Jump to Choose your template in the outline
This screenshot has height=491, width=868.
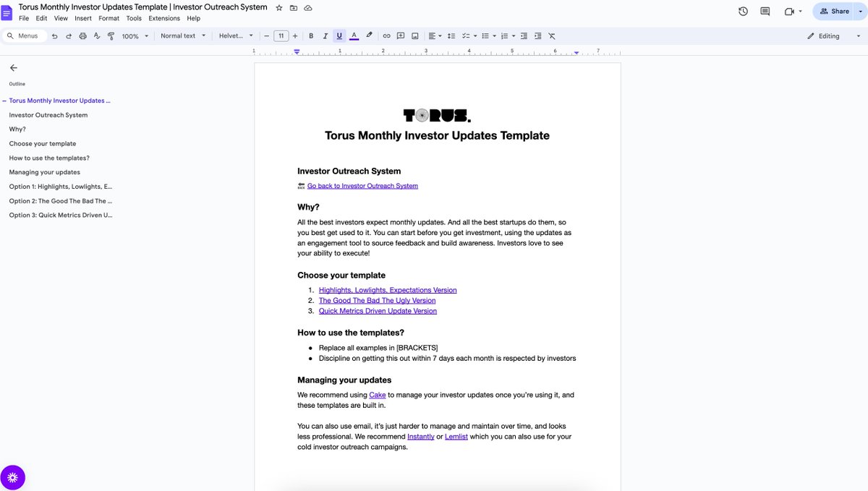click(43, 144)
